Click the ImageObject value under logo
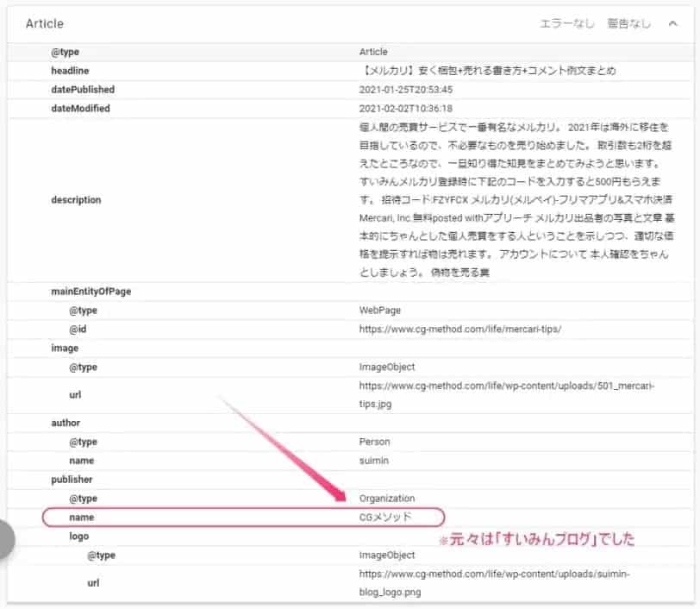700x609 pixels. (387, 555)
